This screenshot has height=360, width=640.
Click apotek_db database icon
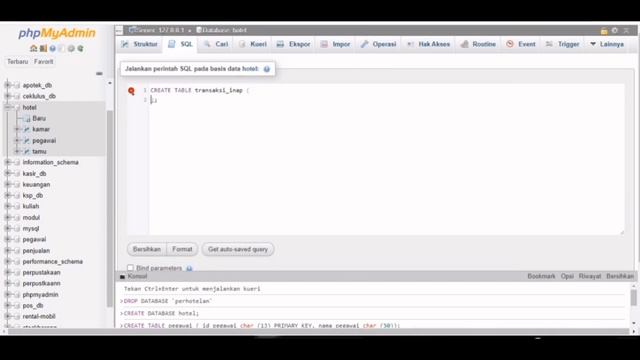17,85
